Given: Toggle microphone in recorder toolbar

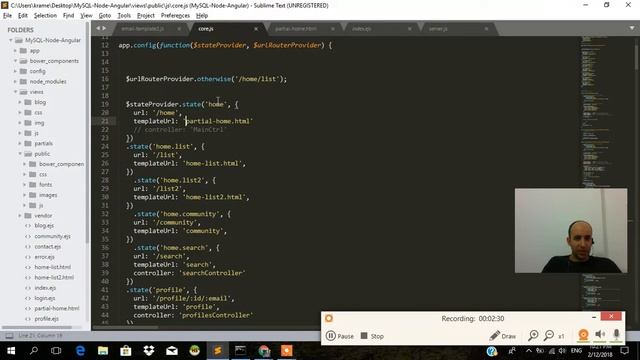Looking at the screenshot, I should click(617, 335).
